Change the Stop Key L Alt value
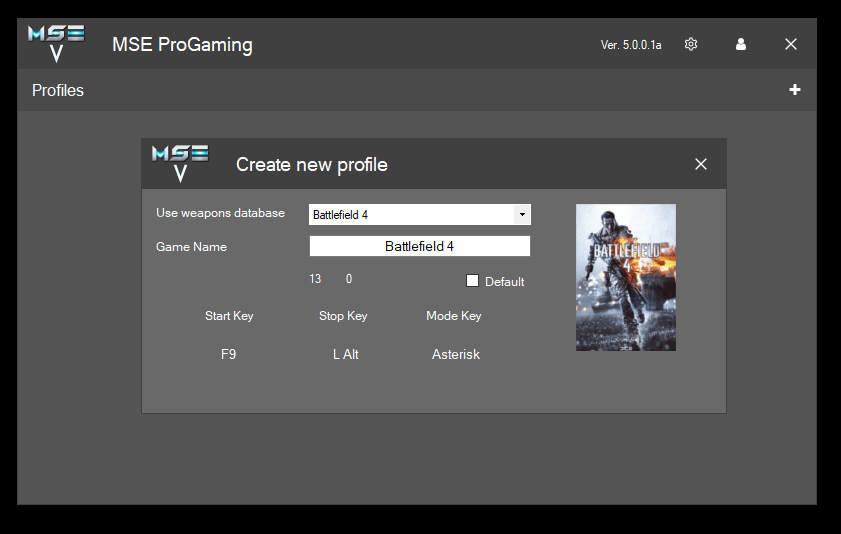The width and height of the screenshot is (841, 534). 345,354
